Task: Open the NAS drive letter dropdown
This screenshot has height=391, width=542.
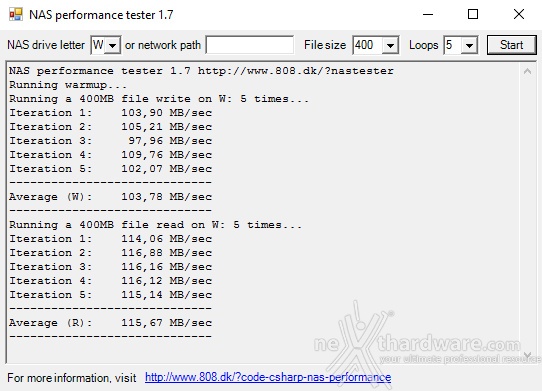Action: tap(112, 45)
